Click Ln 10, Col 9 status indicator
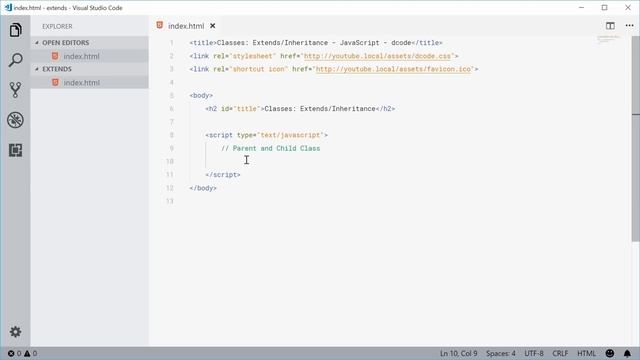 (x=458, y=353)
